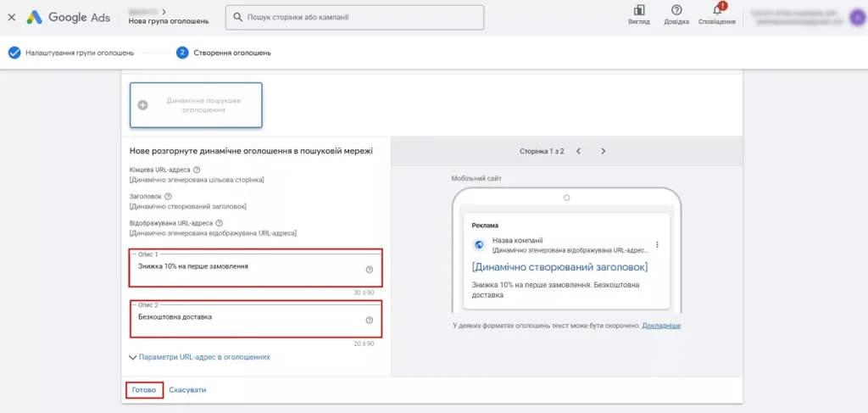This screenshot has height=413, width=868.
Task: Click the 30 з 90 character counter
Action: [x=364, y=293]
